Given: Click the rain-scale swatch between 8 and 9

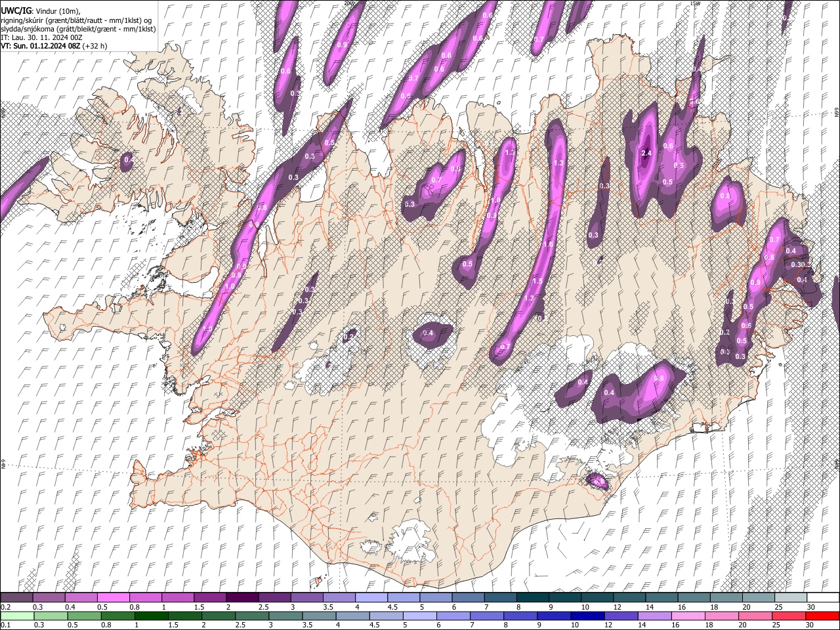Looking at the screenshot, I should tap(520, 616).
